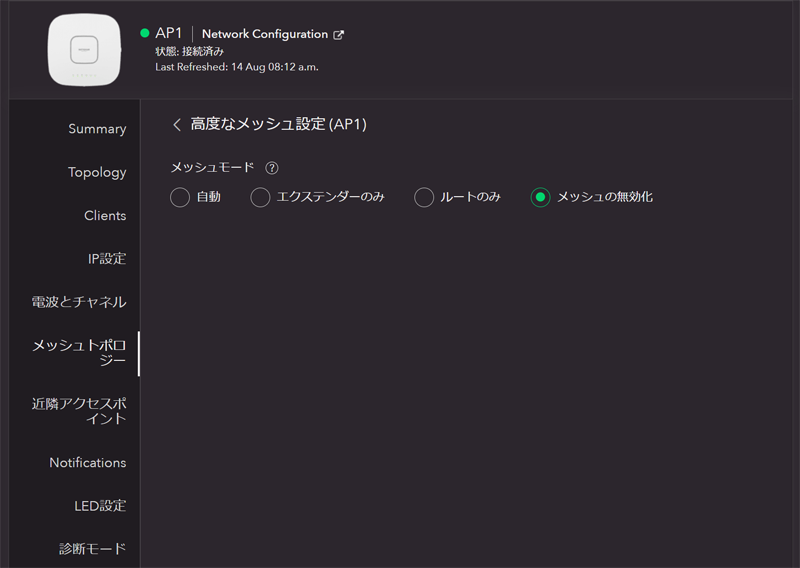Click the green connection status dot

[x=145, y=33]
